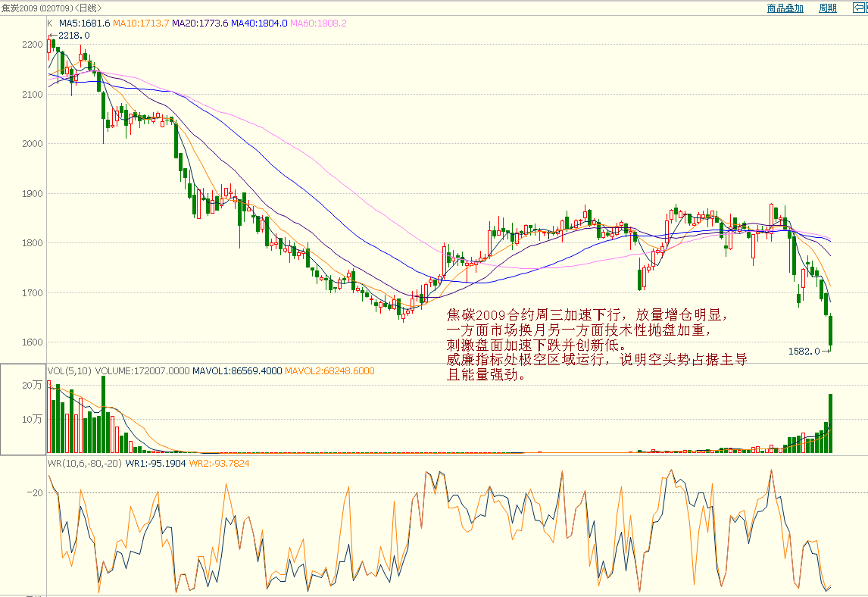Viewport: 868px width, 597px height.
Task: Select the MA60 pink indicator label
Action: point(318,23)
